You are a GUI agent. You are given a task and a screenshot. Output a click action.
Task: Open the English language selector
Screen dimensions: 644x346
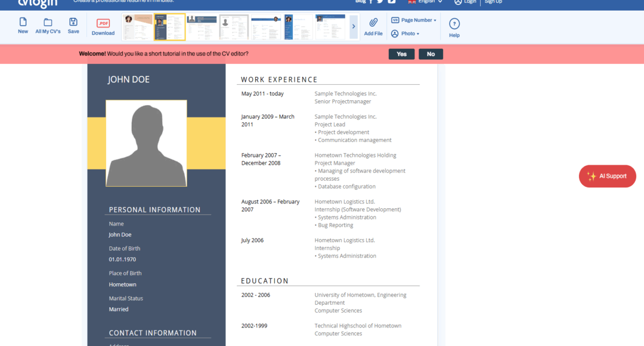pyautogui.click(x=423, y=2)
